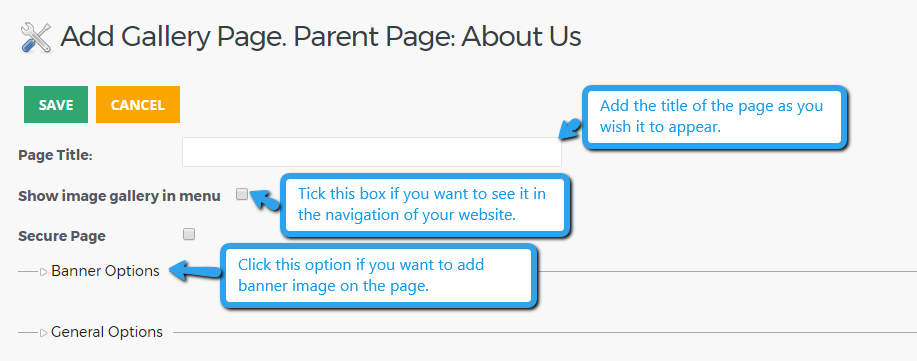917x361 pixels.
Task: Click the blue arrow pointing at gallery menu checkbox
Action: pyautogui.click(x=265, y=200)
